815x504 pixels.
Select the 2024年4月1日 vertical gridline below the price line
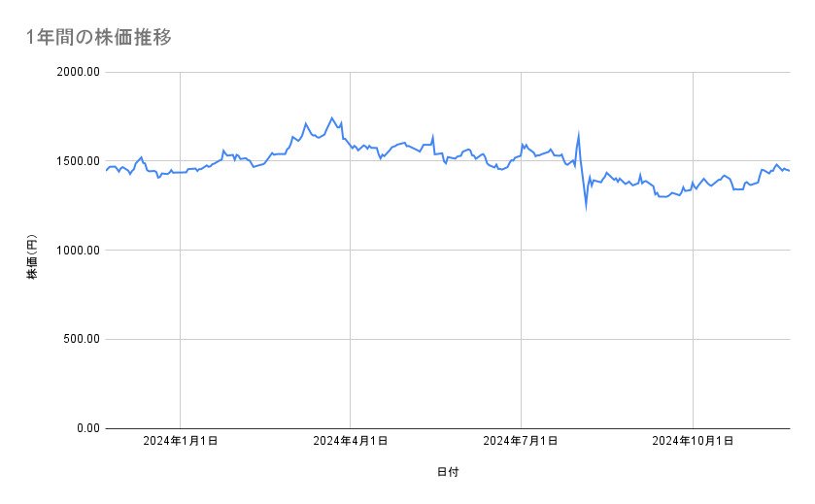(350, 291)
